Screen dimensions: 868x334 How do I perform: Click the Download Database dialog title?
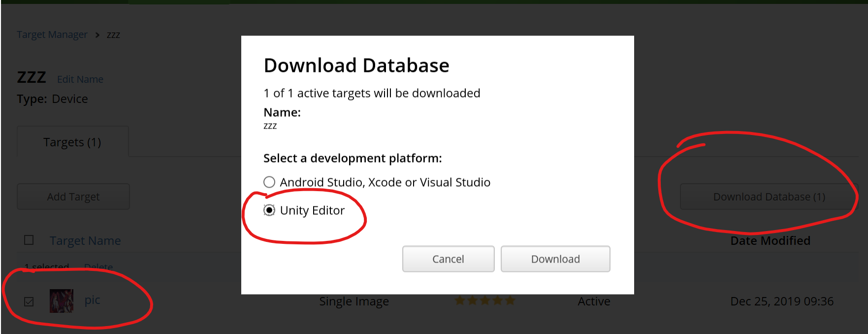[356, 65]
